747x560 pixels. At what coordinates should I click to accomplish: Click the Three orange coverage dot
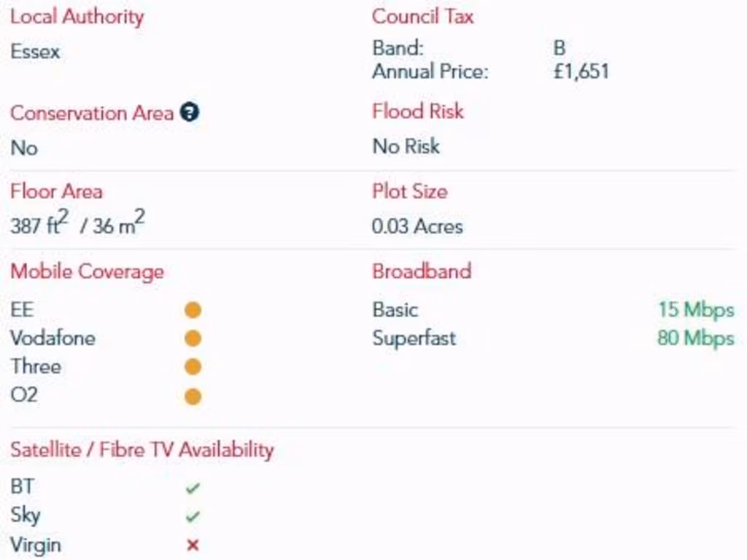[x=193, y=367]
